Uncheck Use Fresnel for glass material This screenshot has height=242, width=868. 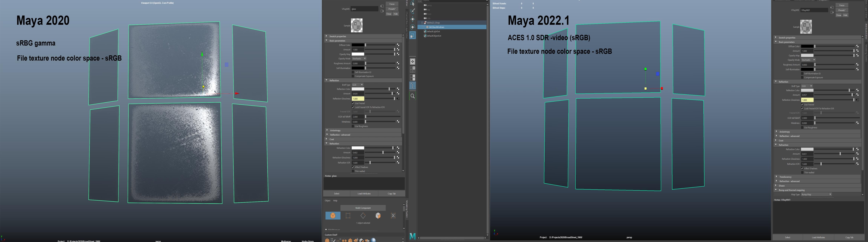[x=353, y=103]
